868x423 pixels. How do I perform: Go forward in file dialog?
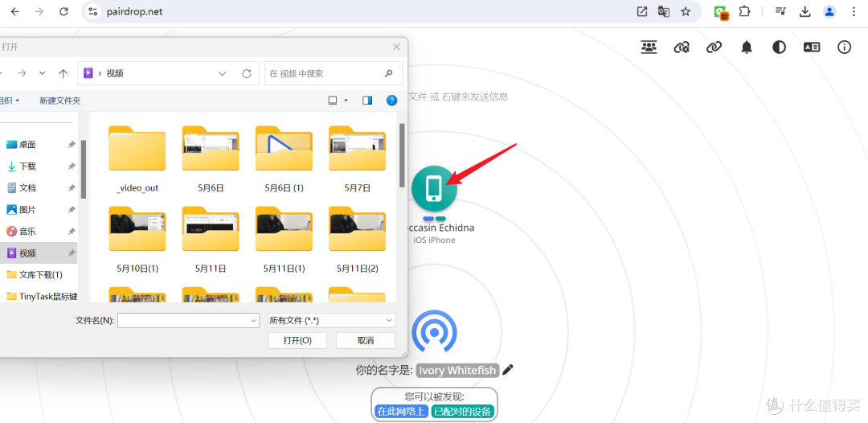pos(22,73)
